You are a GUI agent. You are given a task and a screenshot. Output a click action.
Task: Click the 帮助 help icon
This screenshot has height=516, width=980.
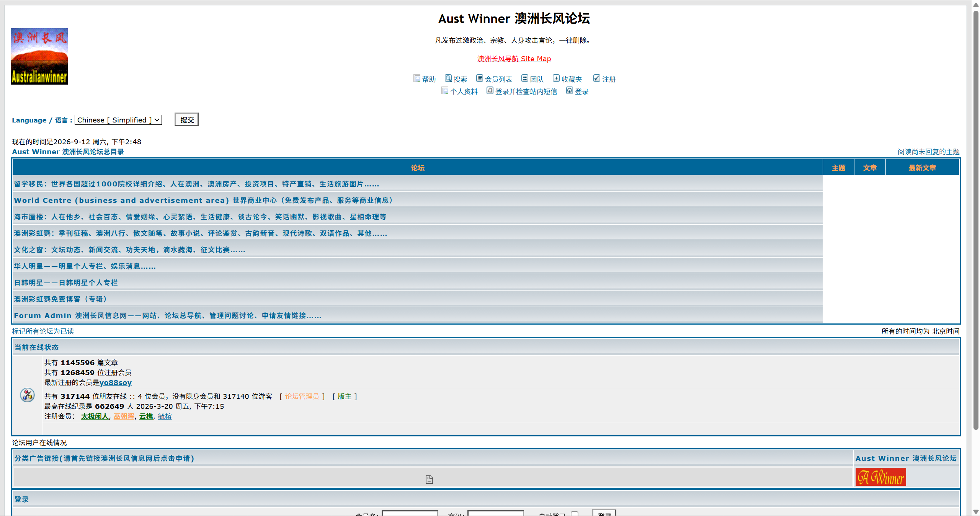417,78
